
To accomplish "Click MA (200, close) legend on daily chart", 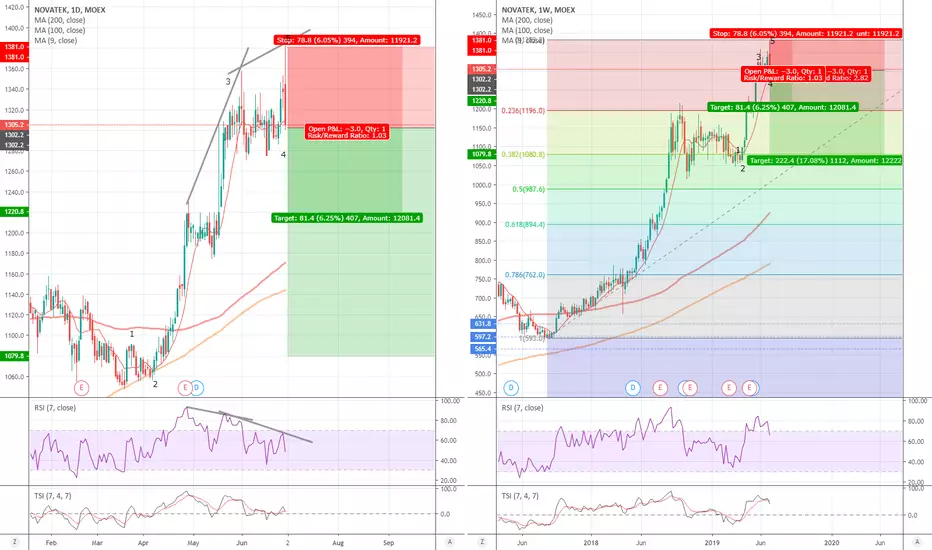I will click(59, 20).
